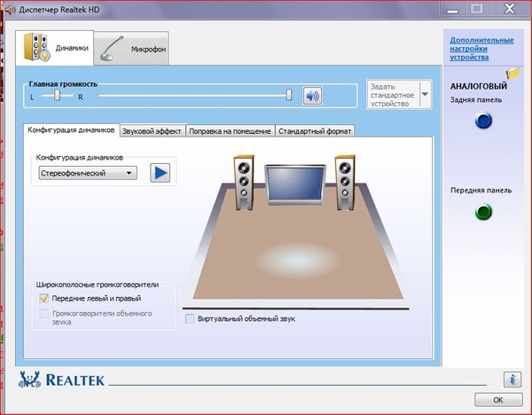Mute the main volume speaker button
The height and width of the screenshot is (415, 532).
coord(312,96)
